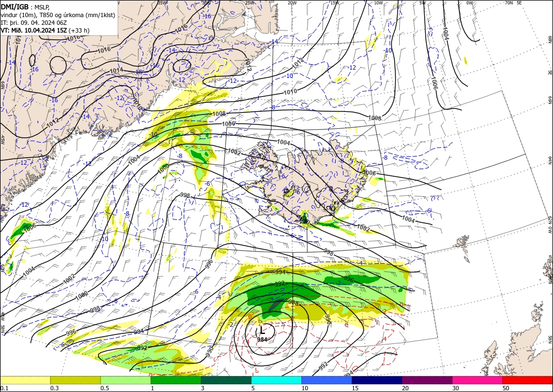Click the 'L' low pressure center marker
This screenshot has height=392, width=553.
[262, 330]
